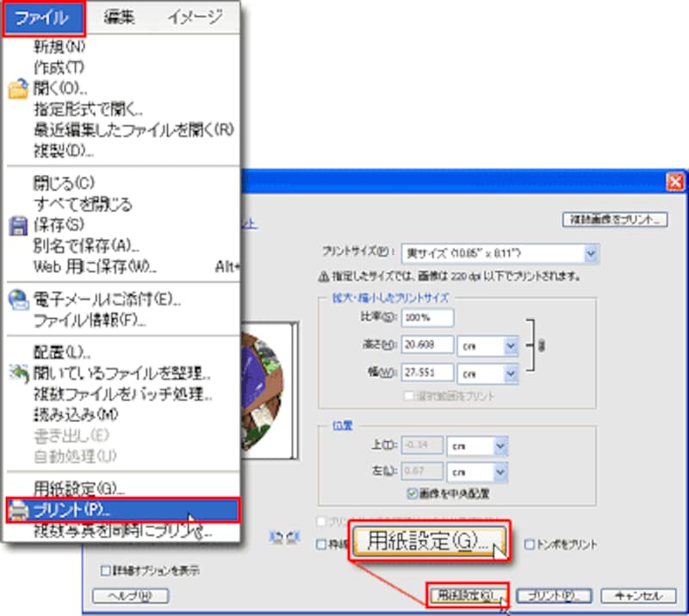
Task: Toggle the 枠線 checkbox
Action: (321, 544)
